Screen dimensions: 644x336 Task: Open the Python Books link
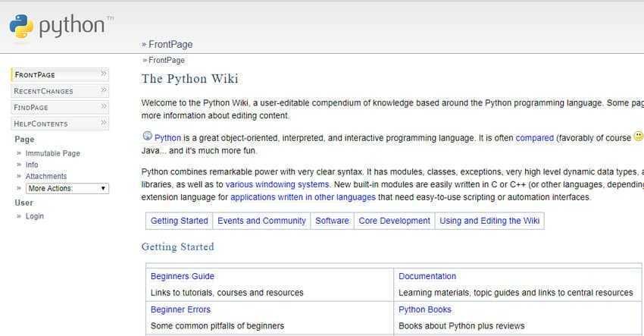click(x=425, y=309)
